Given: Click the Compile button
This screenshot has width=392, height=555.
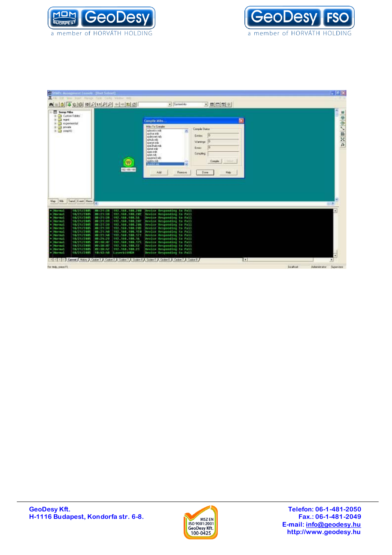Looking at the screenshot, I should coord(215,161).
